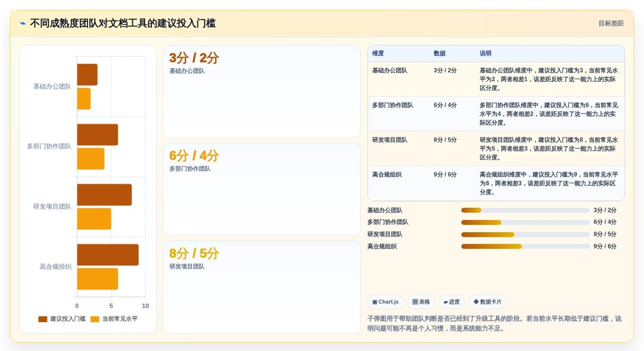644x351 pixels.
Task: Click 高合规组织 当前常见水平 chart bar
Action: pyautogui.click(x=98, y=279)
